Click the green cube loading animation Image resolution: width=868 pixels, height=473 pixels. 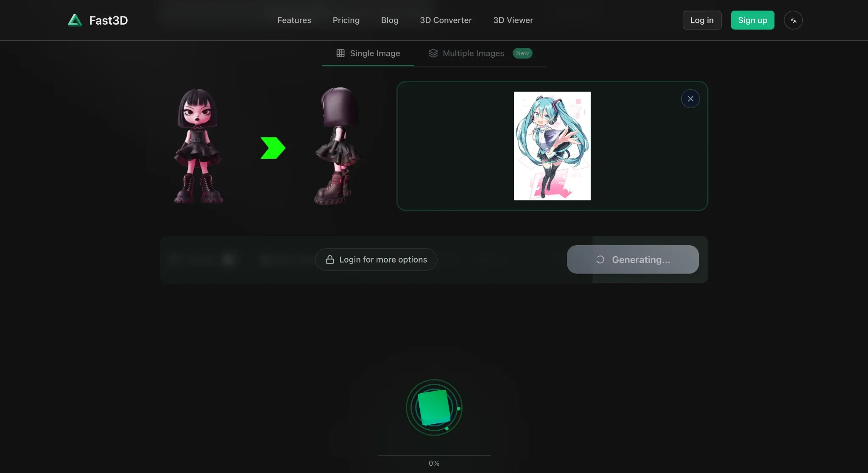434,408
